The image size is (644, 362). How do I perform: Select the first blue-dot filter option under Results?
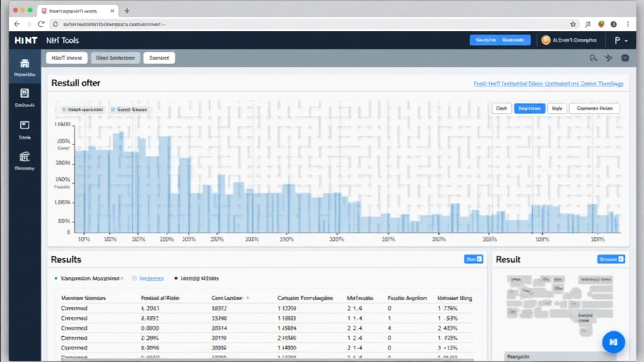coord(56,278)
